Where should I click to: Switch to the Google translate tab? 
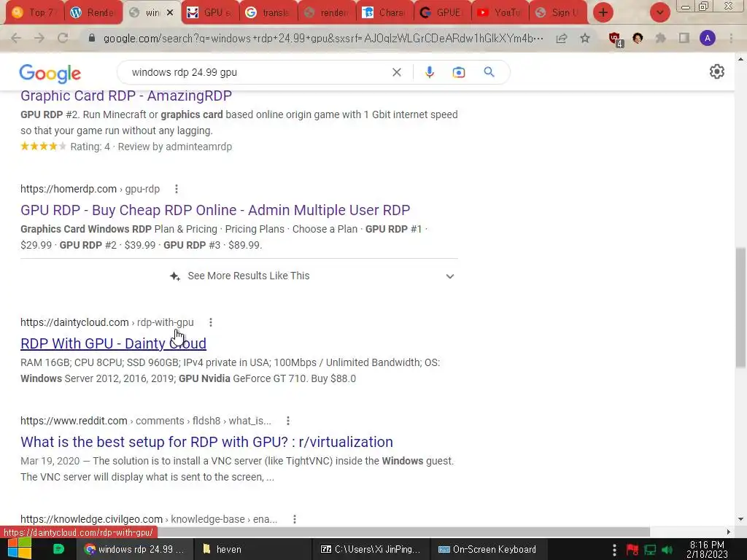click(268, 13)
